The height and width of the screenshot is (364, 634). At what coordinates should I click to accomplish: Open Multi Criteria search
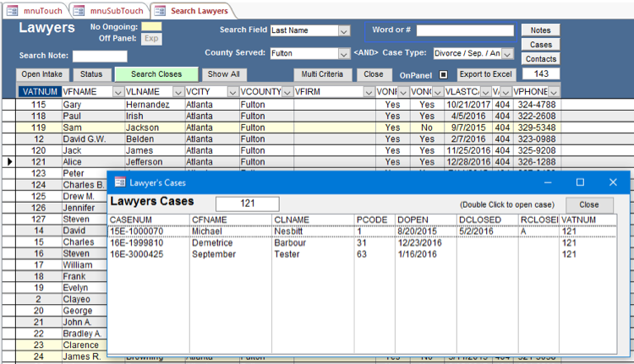[322, 74]
